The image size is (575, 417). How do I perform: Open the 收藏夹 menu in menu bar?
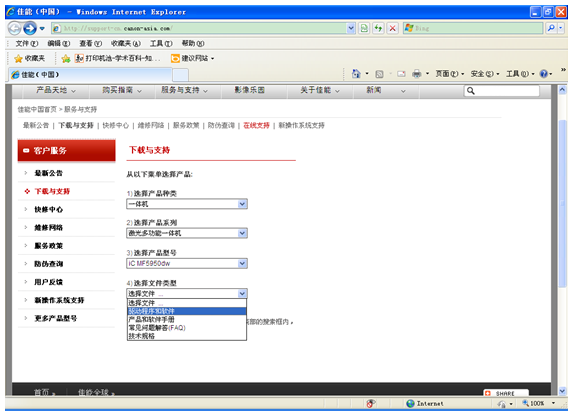pos(126,44)
